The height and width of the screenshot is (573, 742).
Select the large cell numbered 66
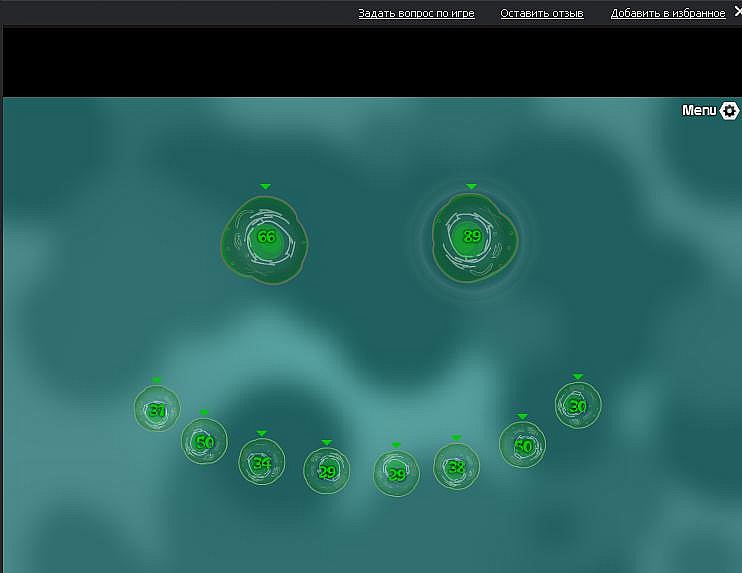point(265,240)
